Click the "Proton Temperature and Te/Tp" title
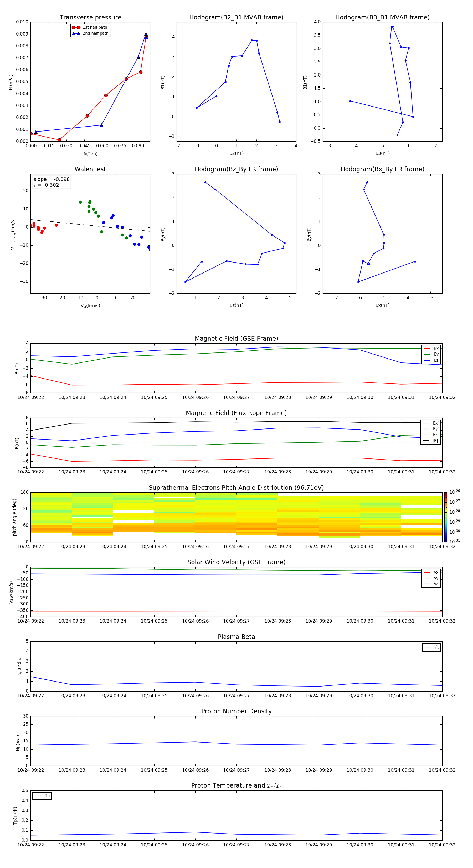473x868 pixels. tap(236, 786)
